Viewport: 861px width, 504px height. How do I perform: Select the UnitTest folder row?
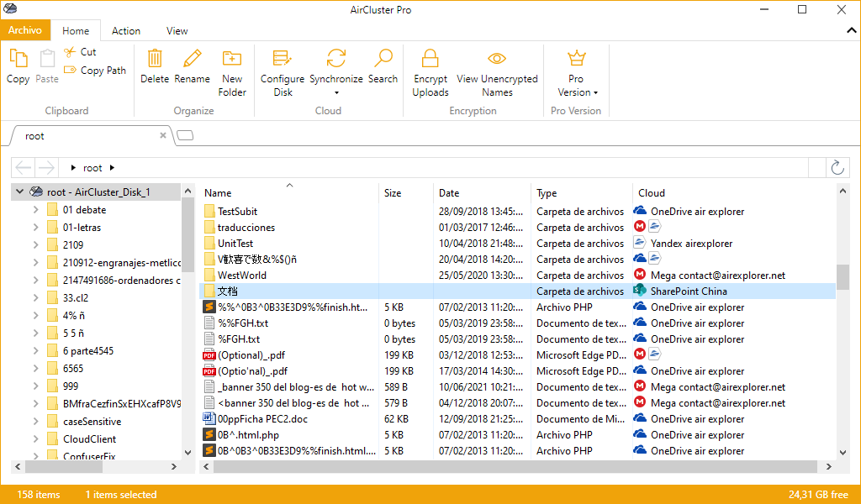pyautogui.click(x=517, y=243)
